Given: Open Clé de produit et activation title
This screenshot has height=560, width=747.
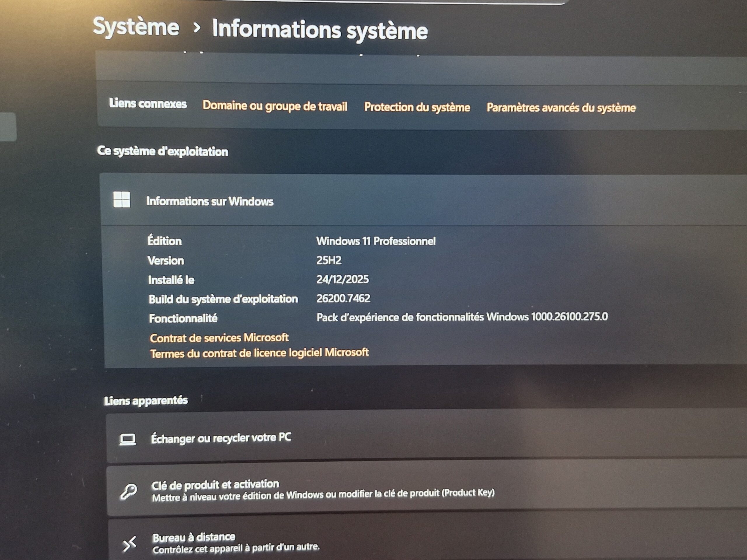Looking at the screenshot, I should pos(215,484).
